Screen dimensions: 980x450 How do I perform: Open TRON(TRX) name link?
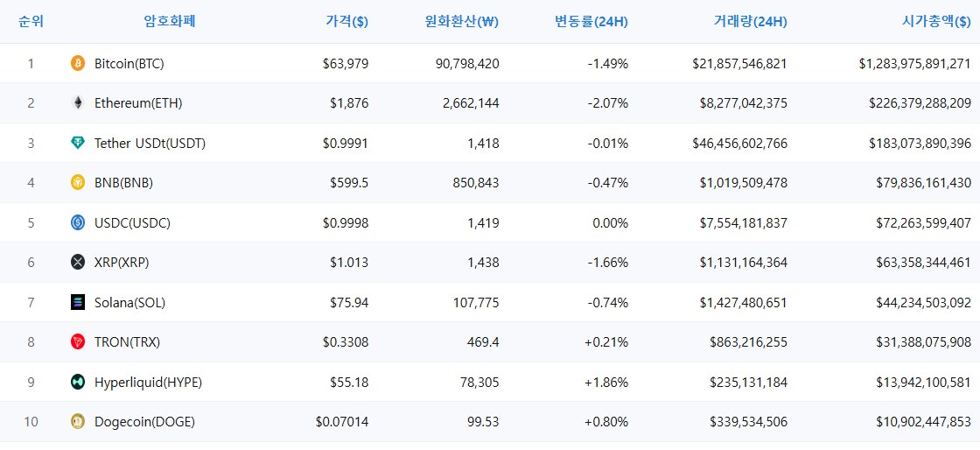pyautogui.click(x=128, y=341)
